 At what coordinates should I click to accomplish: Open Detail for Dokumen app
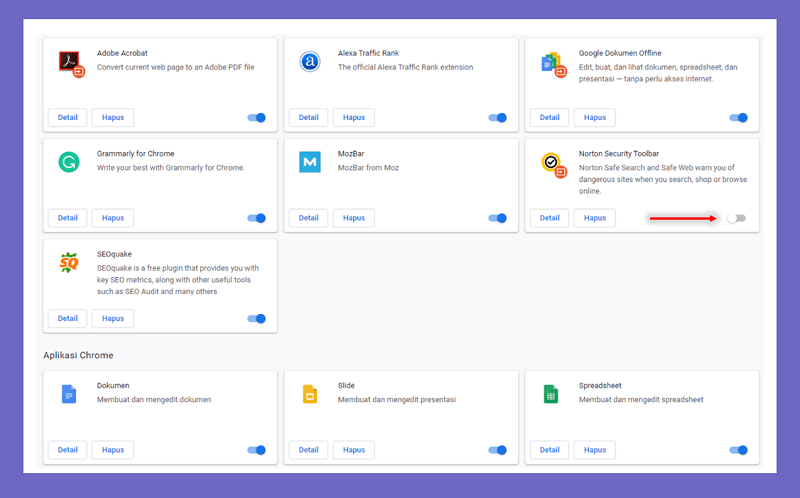67,450
